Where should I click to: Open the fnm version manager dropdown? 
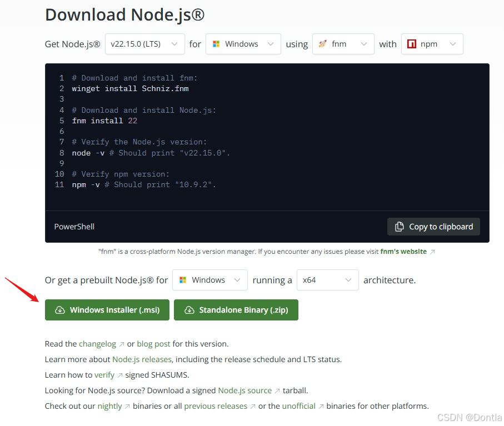(x=343, y=44)
